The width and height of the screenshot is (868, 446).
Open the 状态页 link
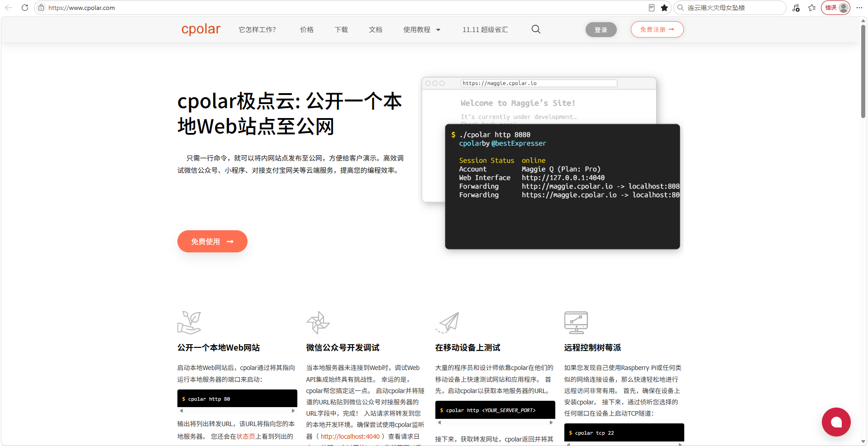(246, 437)
